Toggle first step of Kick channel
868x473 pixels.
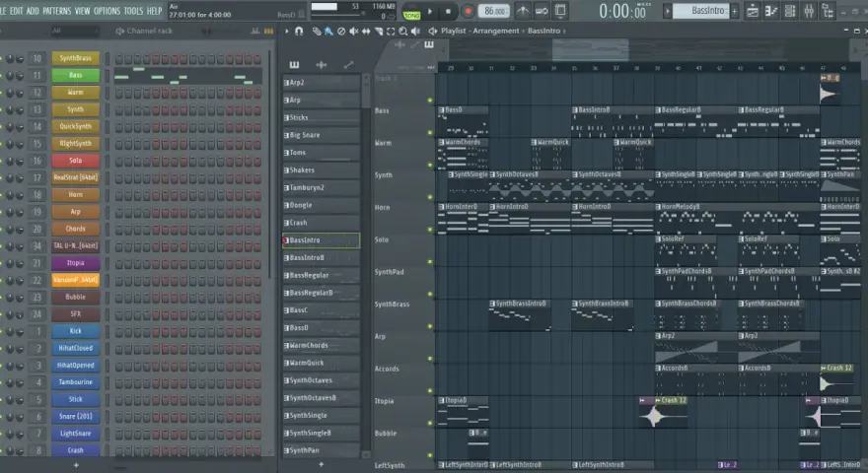(x=119, y=331)
